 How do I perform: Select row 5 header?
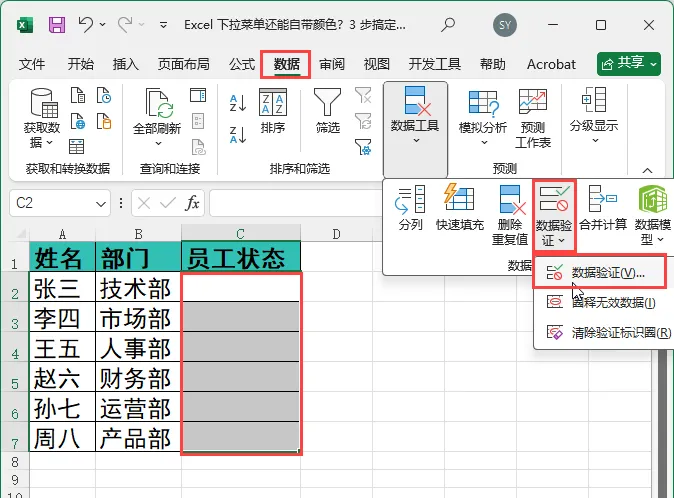click(x=15, y=378)
